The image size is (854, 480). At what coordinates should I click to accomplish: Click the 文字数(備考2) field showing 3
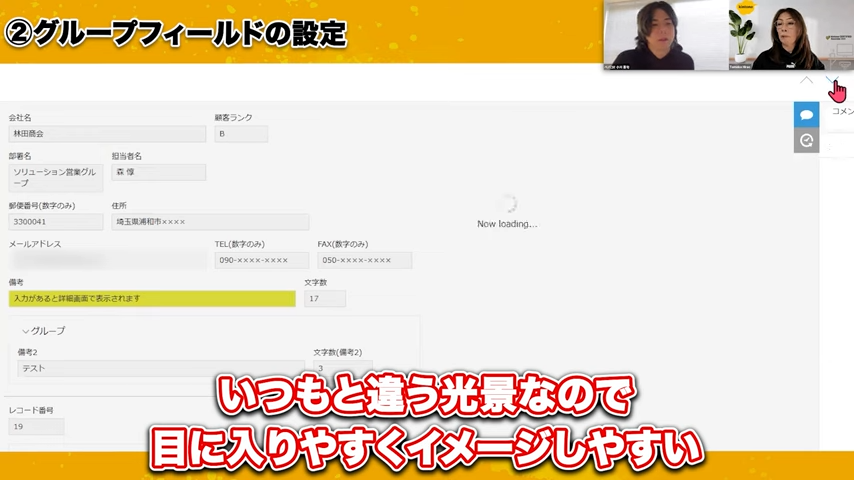(x=343, y=368)
